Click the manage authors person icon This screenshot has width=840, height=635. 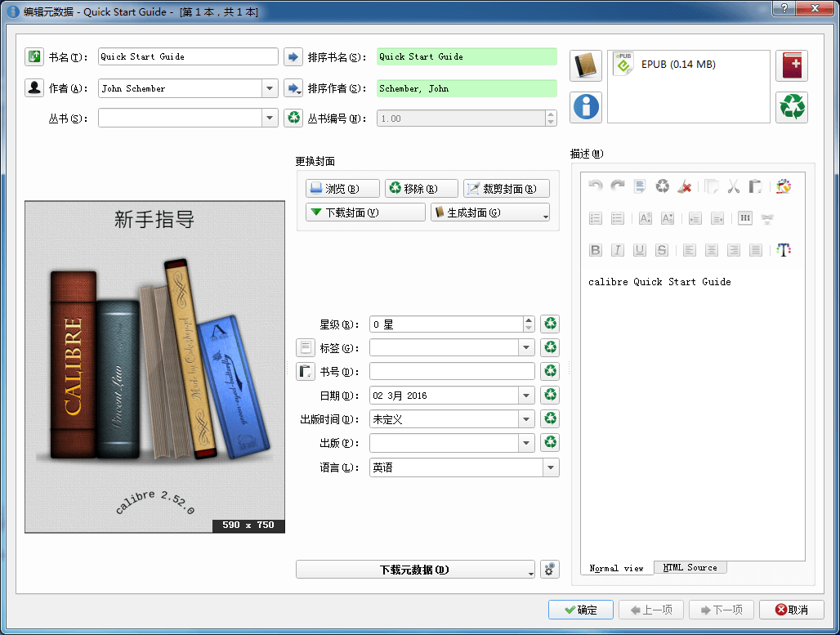[34, 88]
